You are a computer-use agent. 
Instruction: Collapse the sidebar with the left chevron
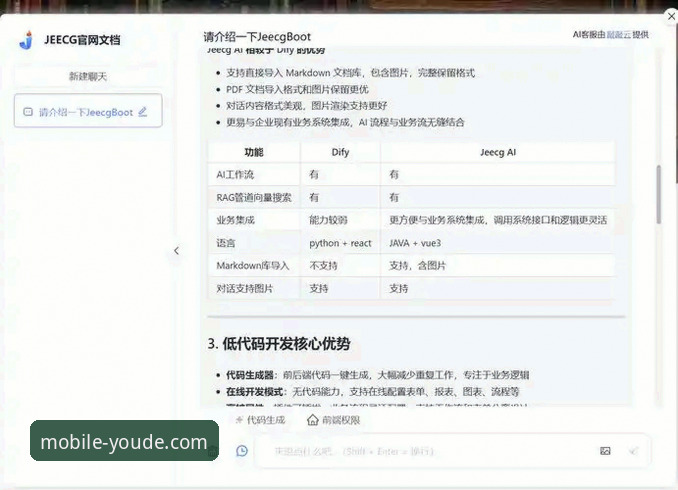click(176, 251)
